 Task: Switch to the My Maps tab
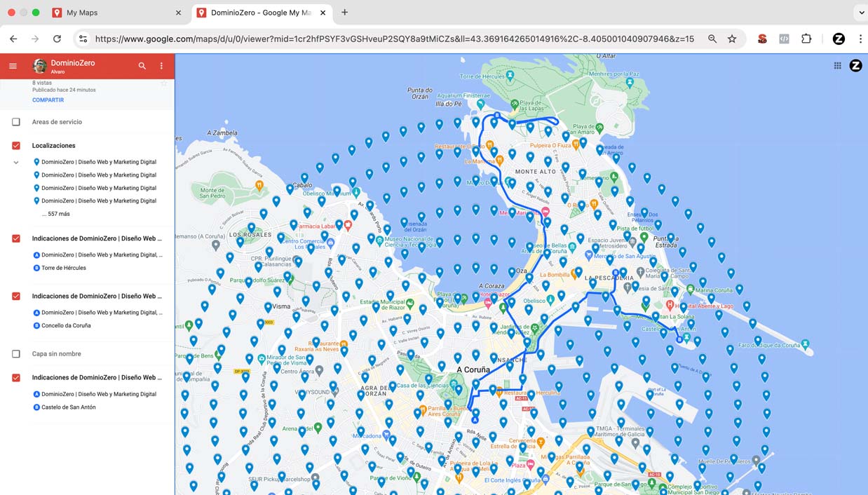[x=116, y=13]
